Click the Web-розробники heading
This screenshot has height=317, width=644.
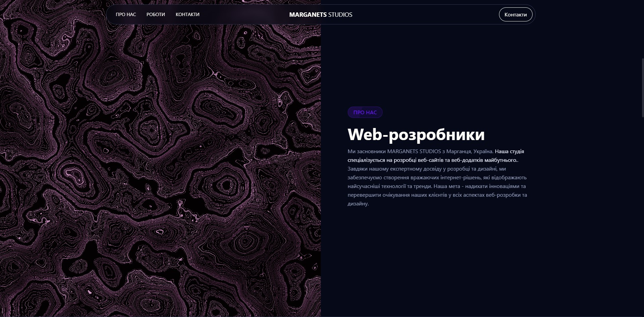(x=416, y=134)
